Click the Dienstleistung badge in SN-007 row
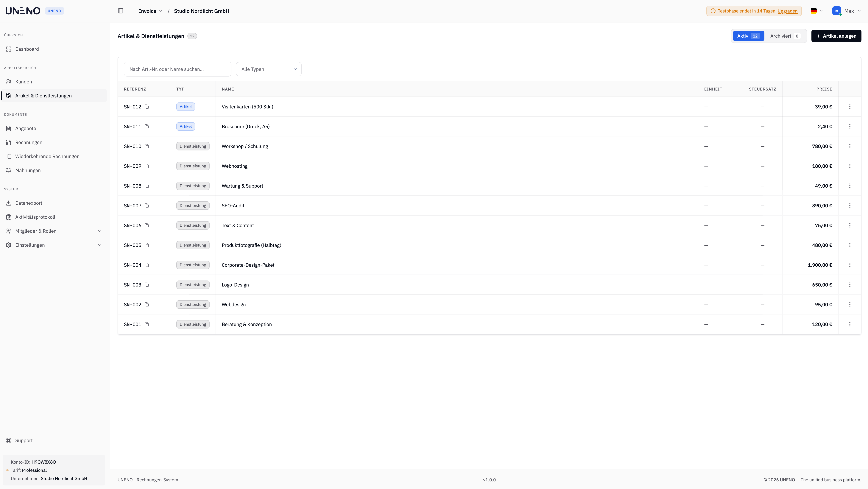Screen dimensions: 868x489 click(x=193, y=205)
